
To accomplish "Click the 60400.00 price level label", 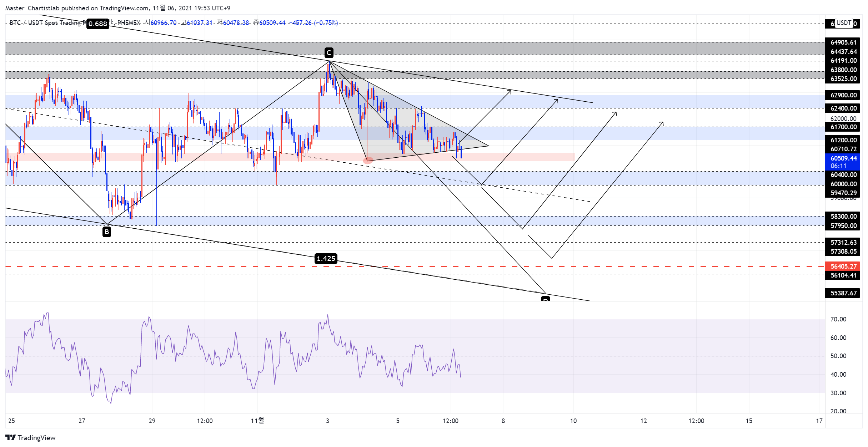I will [843, 175].
